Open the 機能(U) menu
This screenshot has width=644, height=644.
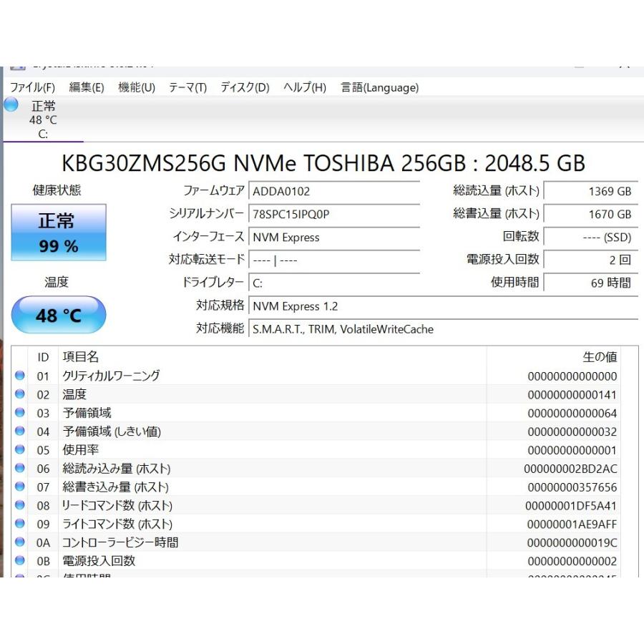pyautogui.click(x=137, y=87)
